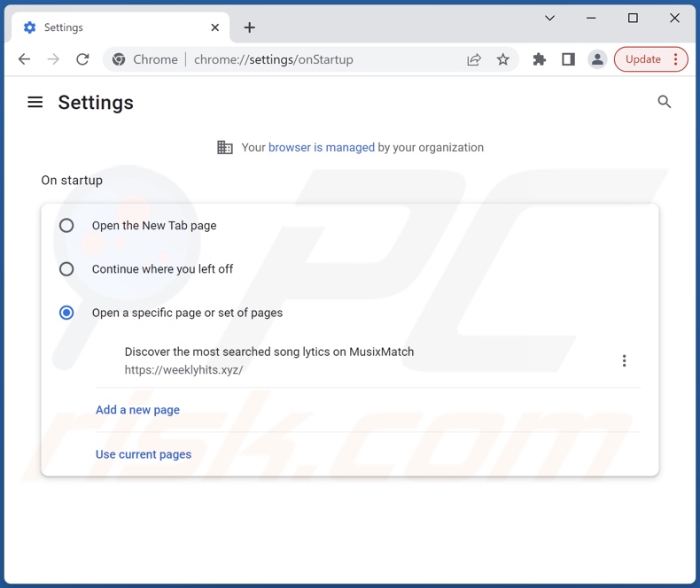Reload the current page
Viewport: 700px width, 588px height.
(82, 59)
